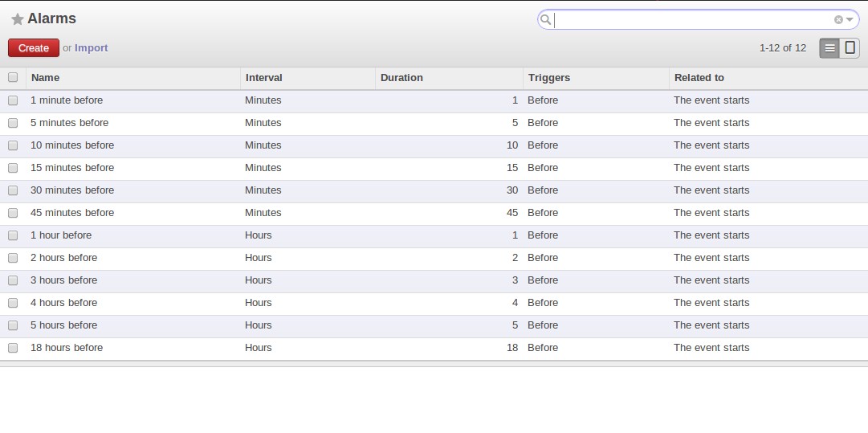Screen dimensions: 868x433
Task: Click the Create button
Action: pos(34,48)
